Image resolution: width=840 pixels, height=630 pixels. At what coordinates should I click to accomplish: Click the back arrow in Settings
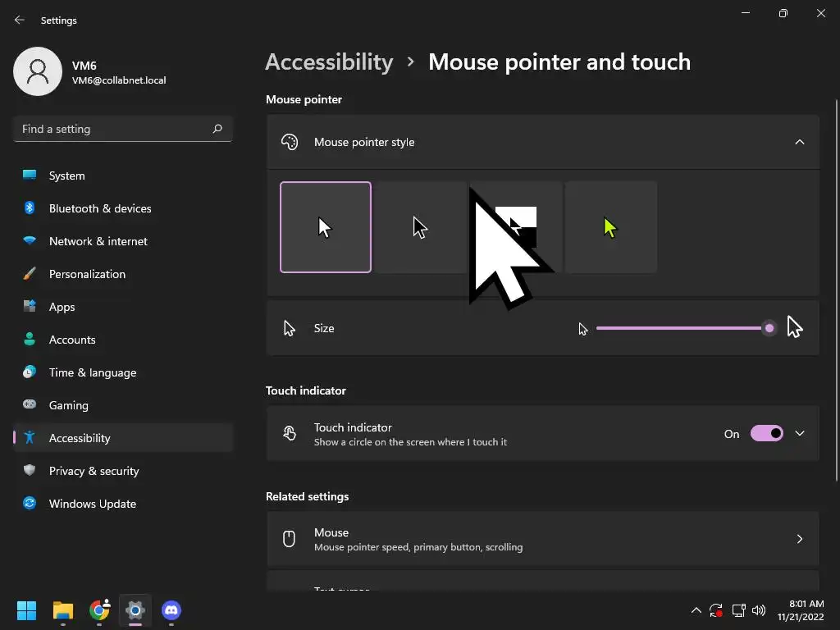(x=20, y=20)
